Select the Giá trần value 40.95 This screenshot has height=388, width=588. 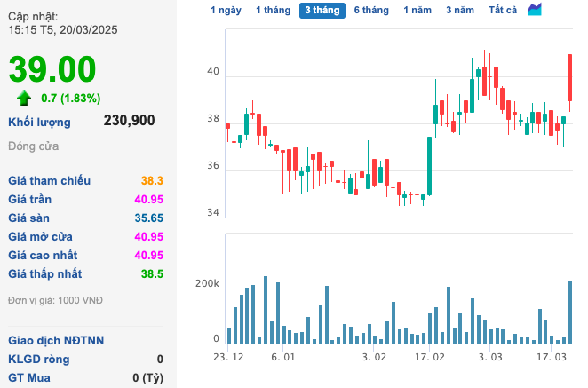coord(148,200)
